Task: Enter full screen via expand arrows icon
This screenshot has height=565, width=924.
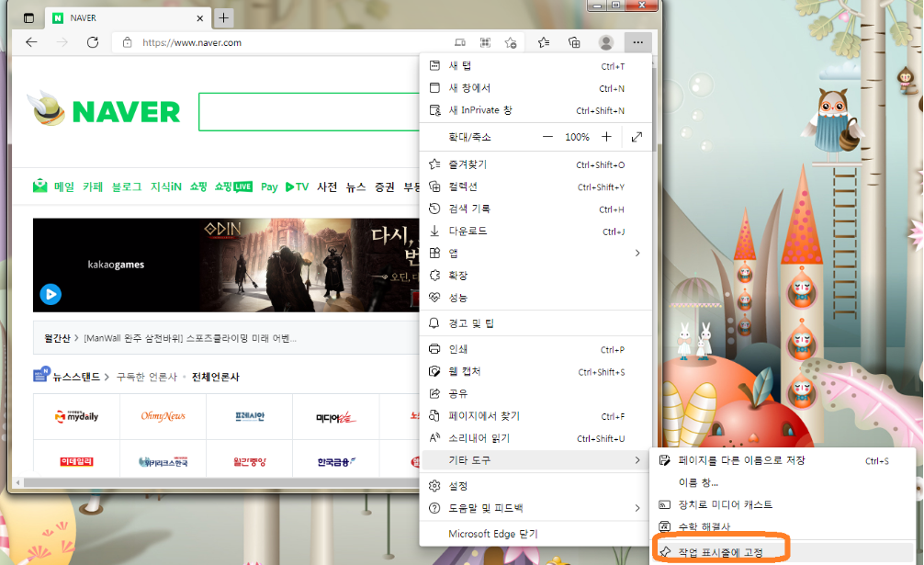Action: [x=637, y=137]
